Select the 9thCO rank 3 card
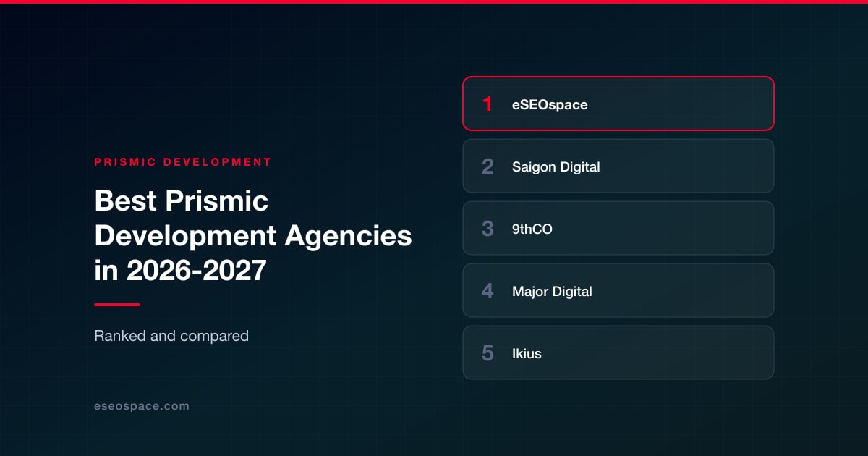This screenshot has height=456, width=868. pos(618,228)
